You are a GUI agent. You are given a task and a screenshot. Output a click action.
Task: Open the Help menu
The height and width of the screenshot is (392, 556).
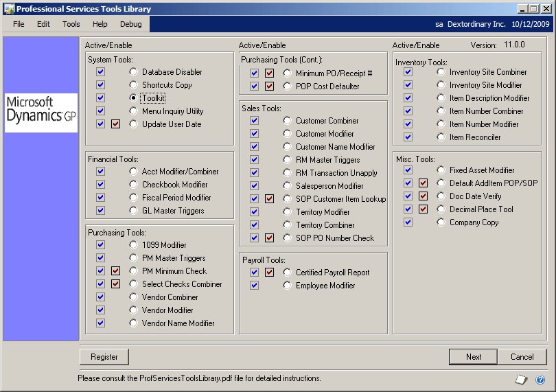tap(100, 24)
